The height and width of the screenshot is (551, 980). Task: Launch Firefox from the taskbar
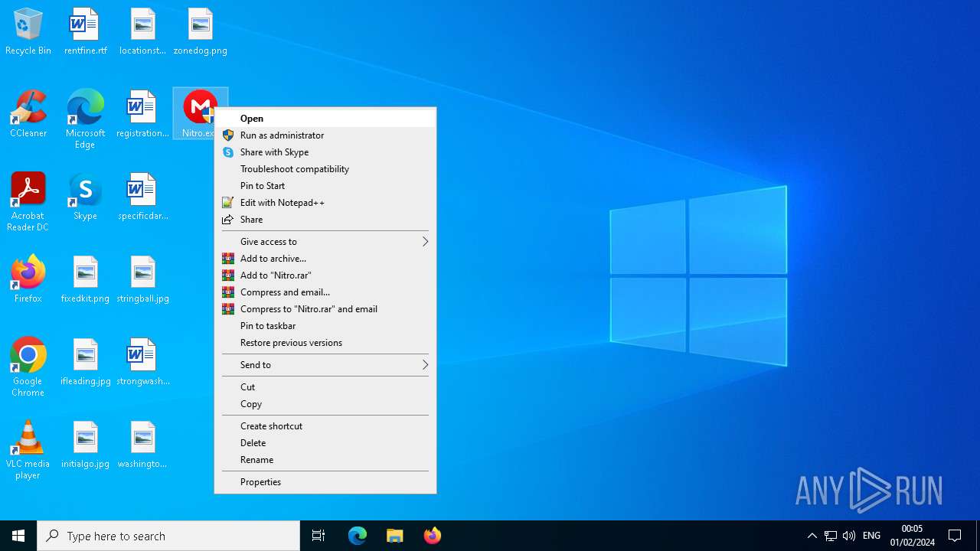coord(433,536)
